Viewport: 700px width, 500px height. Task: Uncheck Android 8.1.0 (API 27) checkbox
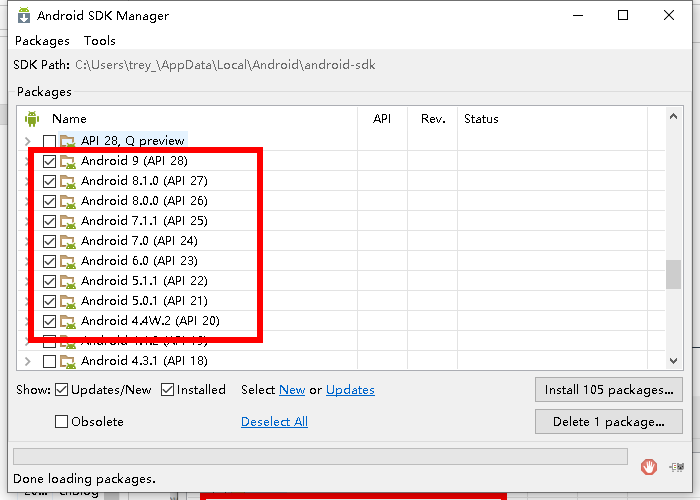click(x=49, y=181)
